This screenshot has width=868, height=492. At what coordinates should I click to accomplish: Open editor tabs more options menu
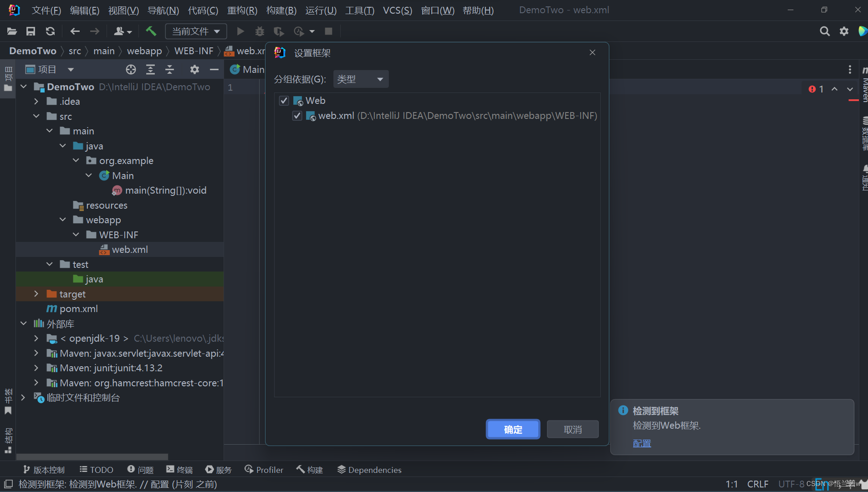[x=850, y=69]
